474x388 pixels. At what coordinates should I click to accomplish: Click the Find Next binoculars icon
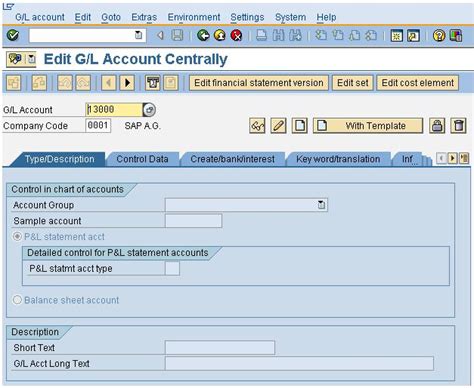coord(295,35)
